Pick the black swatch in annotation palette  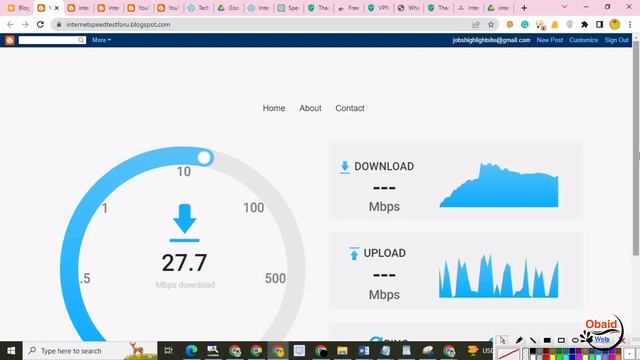533,351
